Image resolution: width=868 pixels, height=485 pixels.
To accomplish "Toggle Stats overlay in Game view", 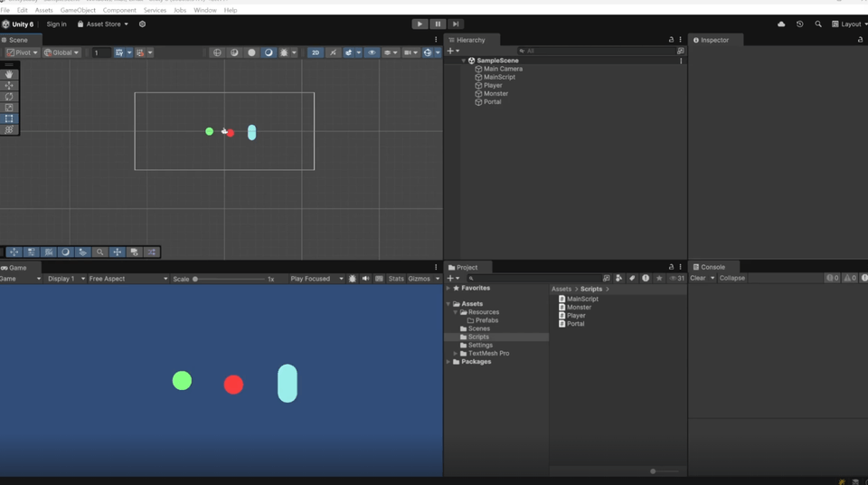I will pos(396,279).
